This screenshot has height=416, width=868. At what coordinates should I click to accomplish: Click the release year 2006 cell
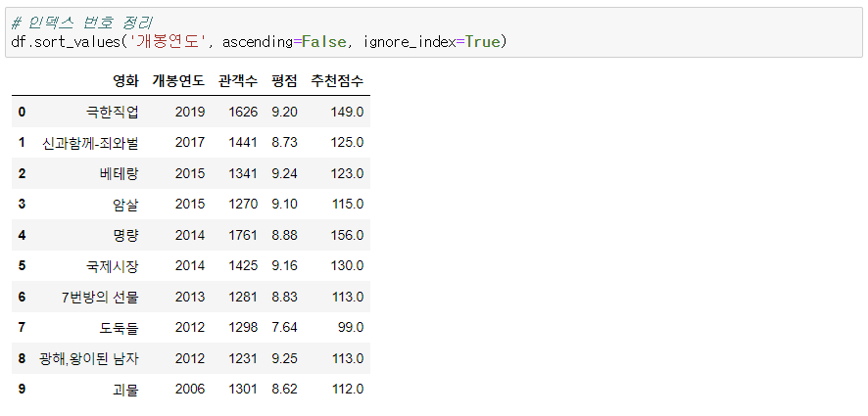pos(190,390)
